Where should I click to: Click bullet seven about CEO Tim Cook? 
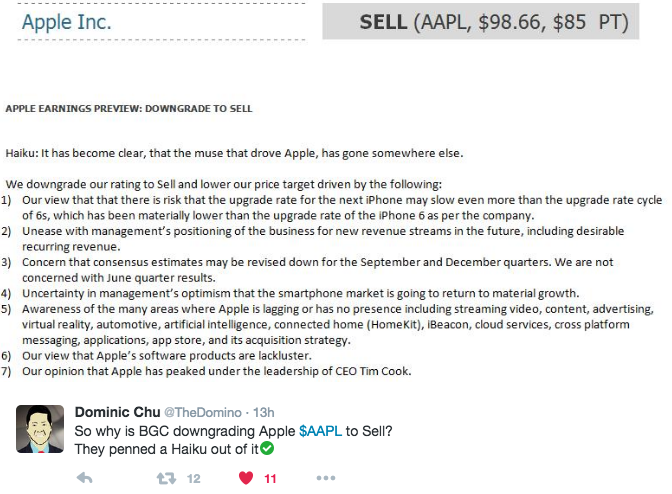pyautogui.click(x=206, y=371)
